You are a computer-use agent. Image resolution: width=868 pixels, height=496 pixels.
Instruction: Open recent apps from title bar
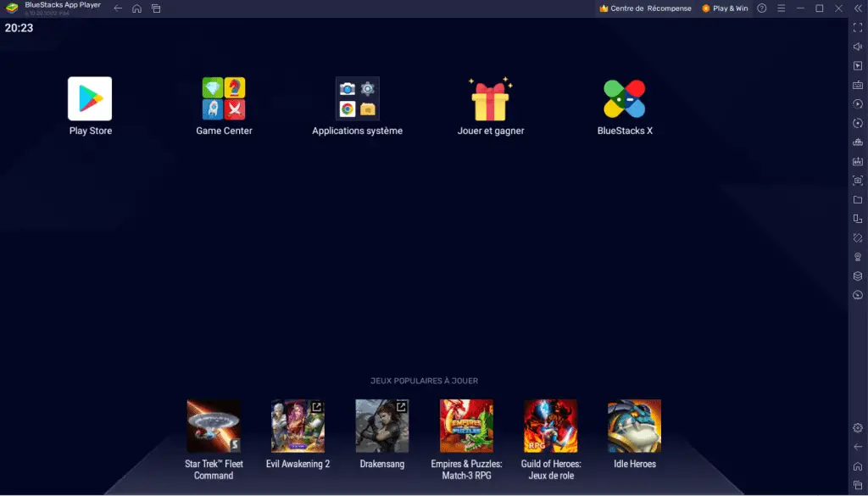156,8
